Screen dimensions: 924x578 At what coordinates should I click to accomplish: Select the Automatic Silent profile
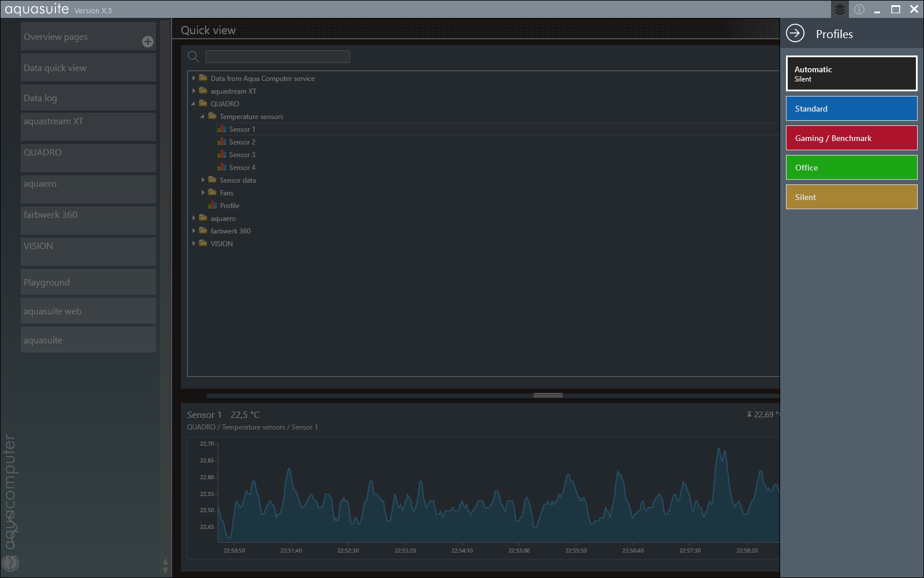(851, 73)
